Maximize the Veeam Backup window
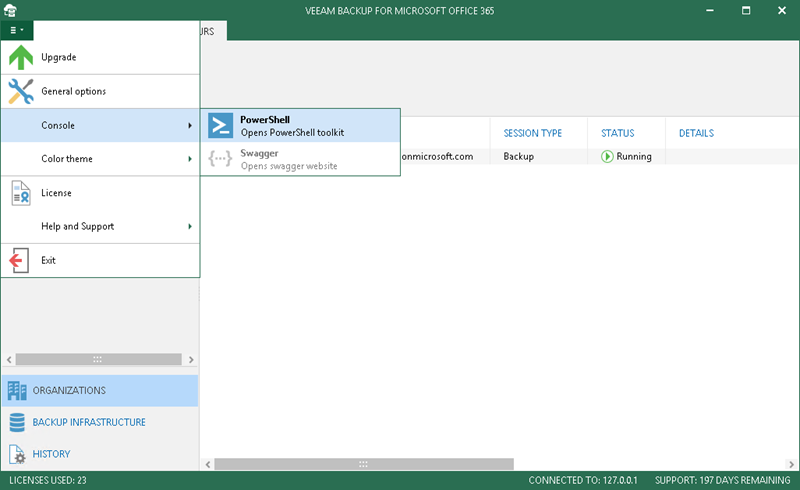Screen dimensions: 800x490 click(746, 10)
